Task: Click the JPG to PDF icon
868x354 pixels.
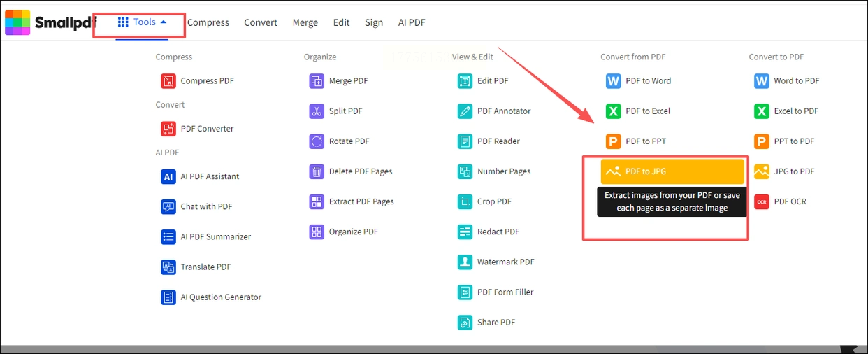Action: 761,171
